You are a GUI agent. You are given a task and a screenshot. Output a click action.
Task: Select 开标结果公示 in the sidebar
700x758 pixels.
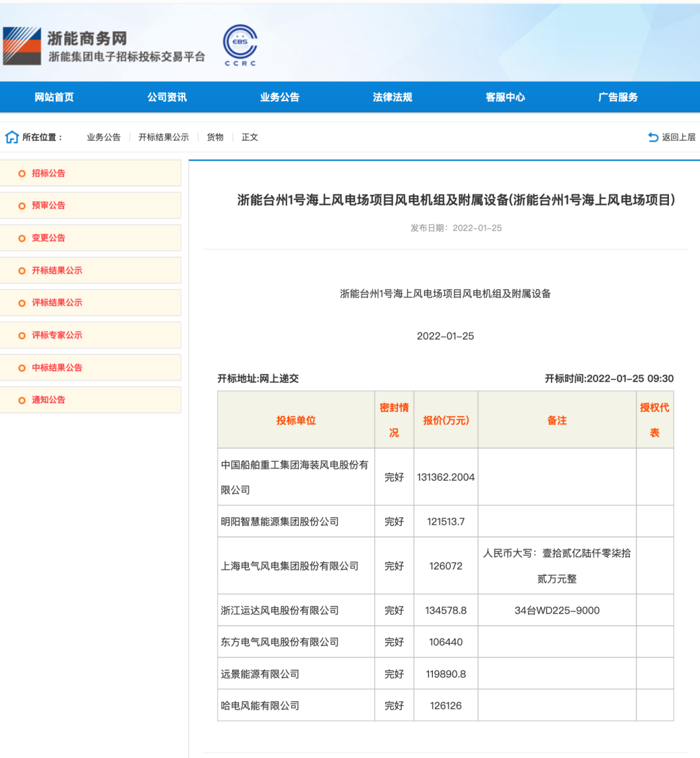tap(91, 270)
